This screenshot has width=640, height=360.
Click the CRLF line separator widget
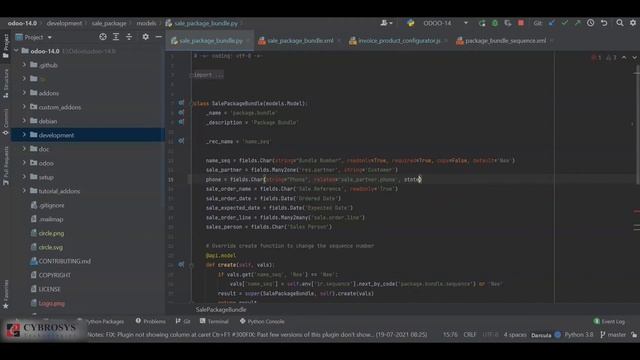click(470, 335)
